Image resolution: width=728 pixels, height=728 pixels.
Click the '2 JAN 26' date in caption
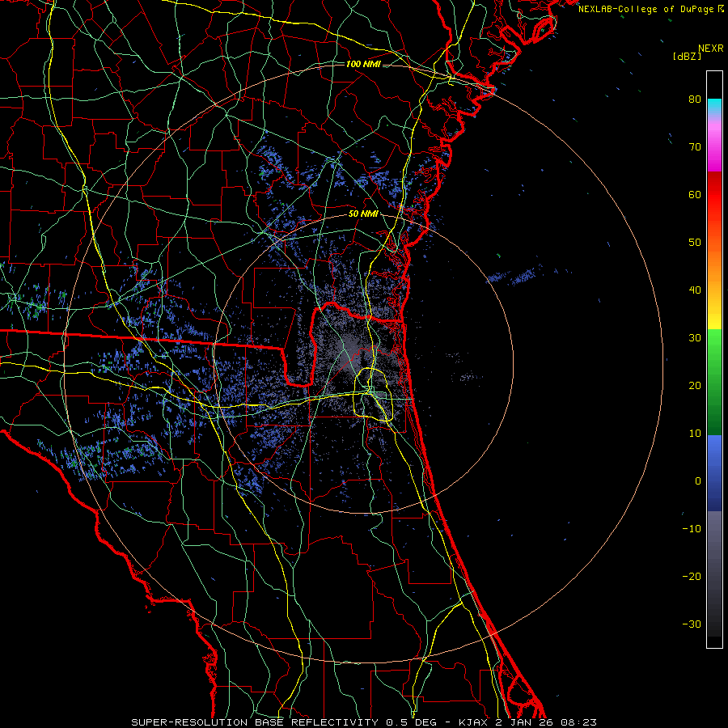click(x=525, y=722)
